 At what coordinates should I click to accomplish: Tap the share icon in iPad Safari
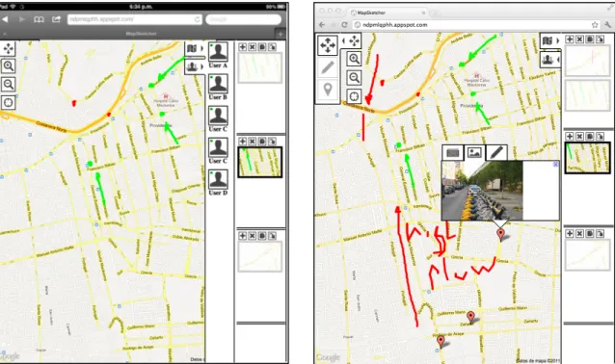click(57, 19)
